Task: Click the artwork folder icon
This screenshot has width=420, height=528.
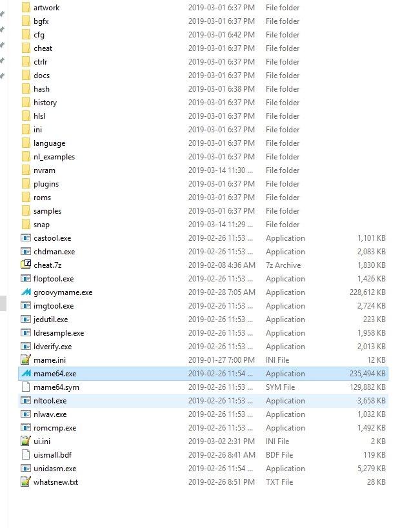Action: pyautogui.click(x=26, y=7)
